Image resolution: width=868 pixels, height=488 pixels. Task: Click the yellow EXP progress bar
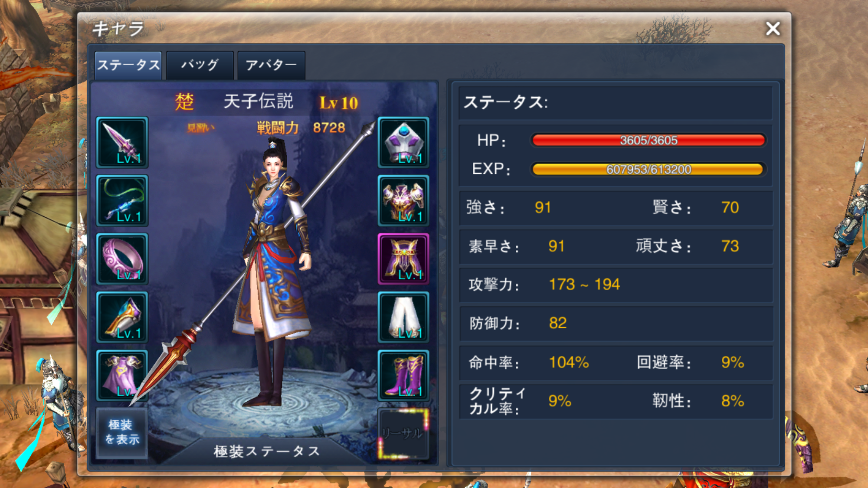[x=648, y=169]
